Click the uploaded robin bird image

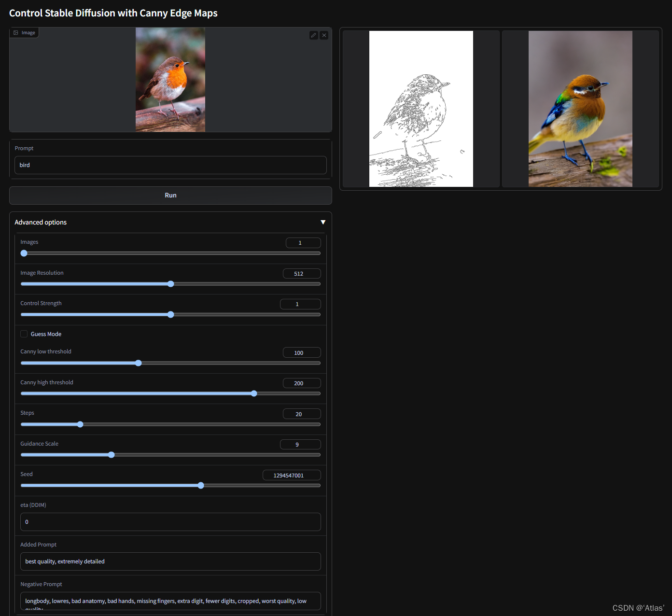170,80
